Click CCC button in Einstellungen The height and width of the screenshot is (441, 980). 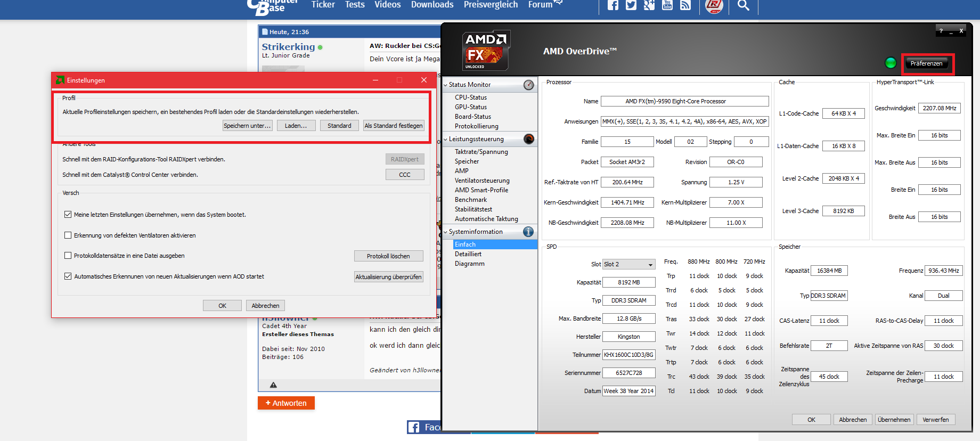tap(405, 175)
